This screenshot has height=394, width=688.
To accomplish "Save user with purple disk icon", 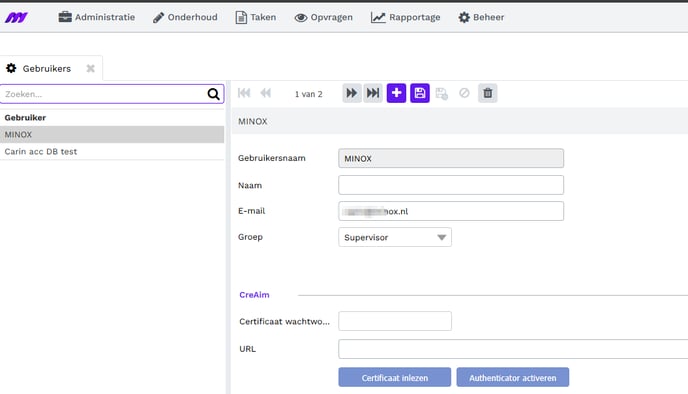I will tap(420, 93).
